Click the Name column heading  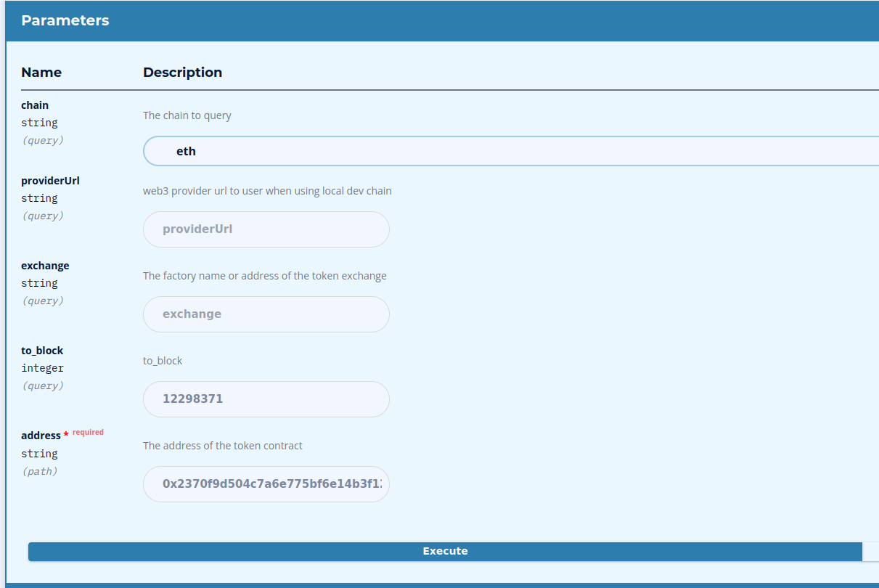[41, 72]
